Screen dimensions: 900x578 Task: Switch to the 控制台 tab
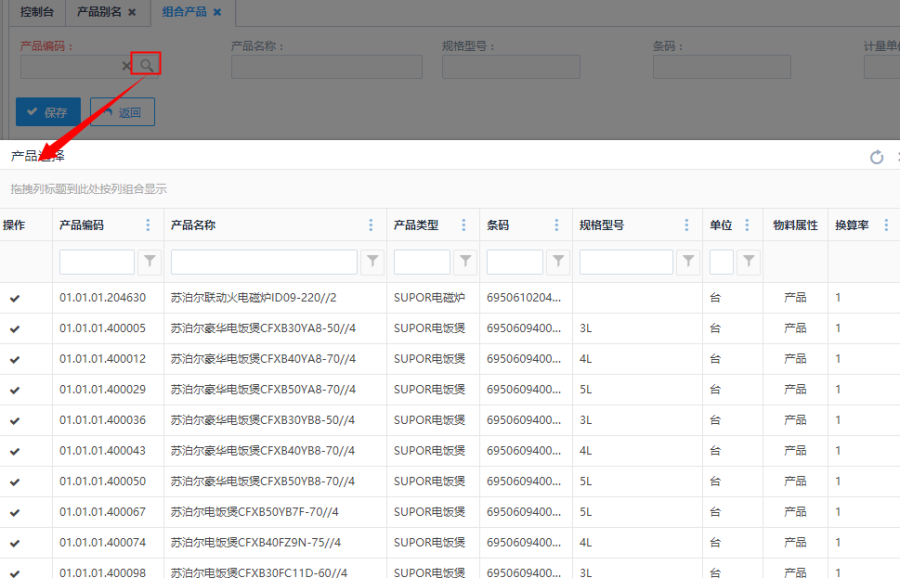tap(39, 12)
